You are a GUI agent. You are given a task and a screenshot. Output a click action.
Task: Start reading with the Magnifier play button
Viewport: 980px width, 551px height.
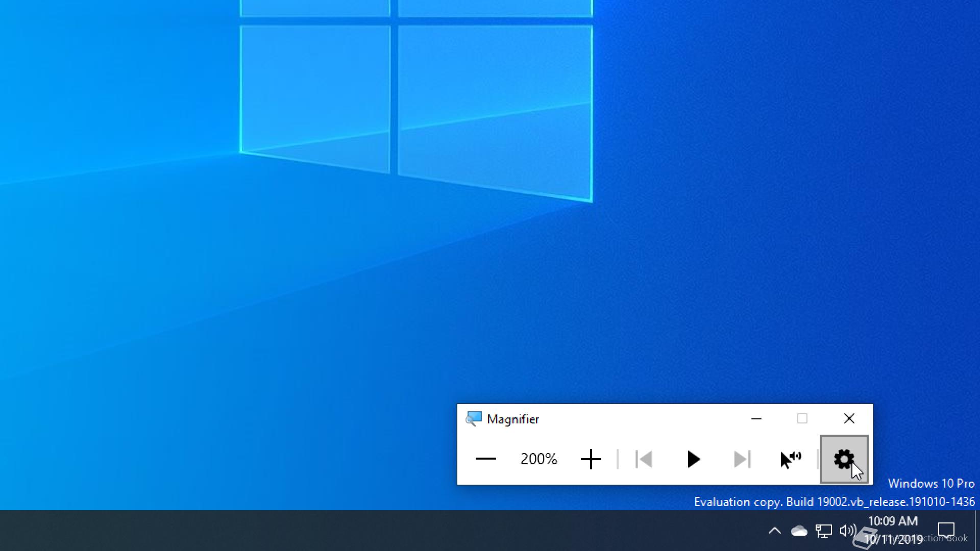click(693, 459)
